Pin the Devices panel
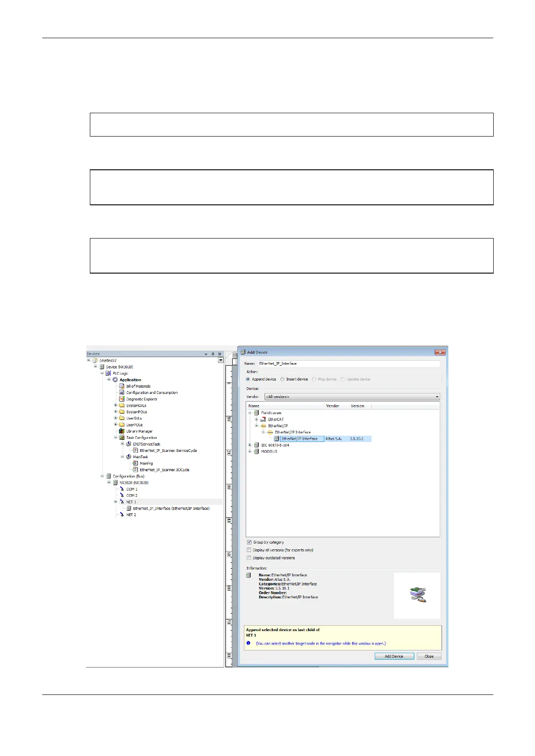The image size is (535, 756). click(213, 354)
